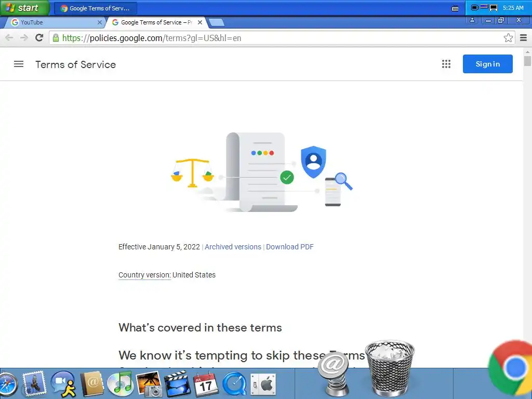Image resolution: width=532 pixels, height=399 pixels.
Task: Select the Google Terms of Service tab
Action: point(156,22)
